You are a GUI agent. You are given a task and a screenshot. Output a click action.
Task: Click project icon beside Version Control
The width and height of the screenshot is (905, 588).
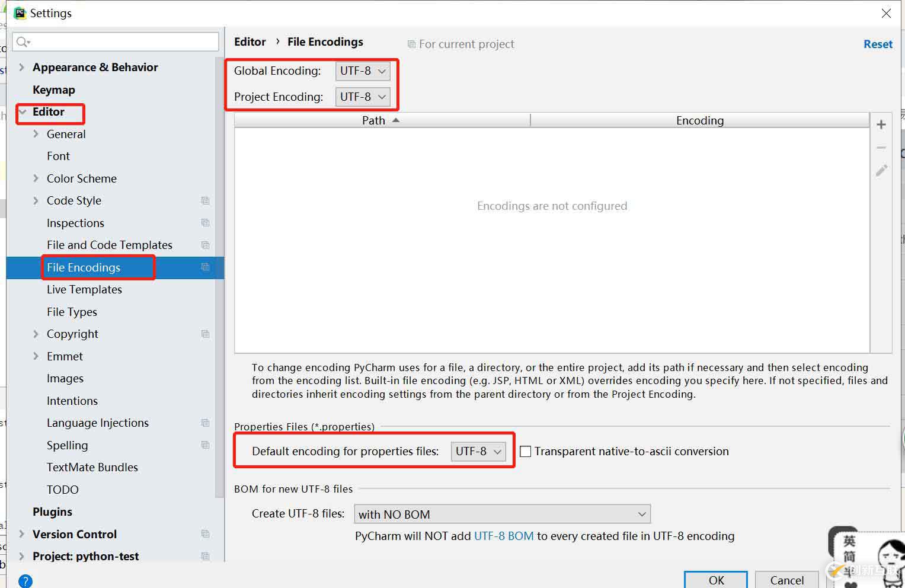(x=205, y=534)
